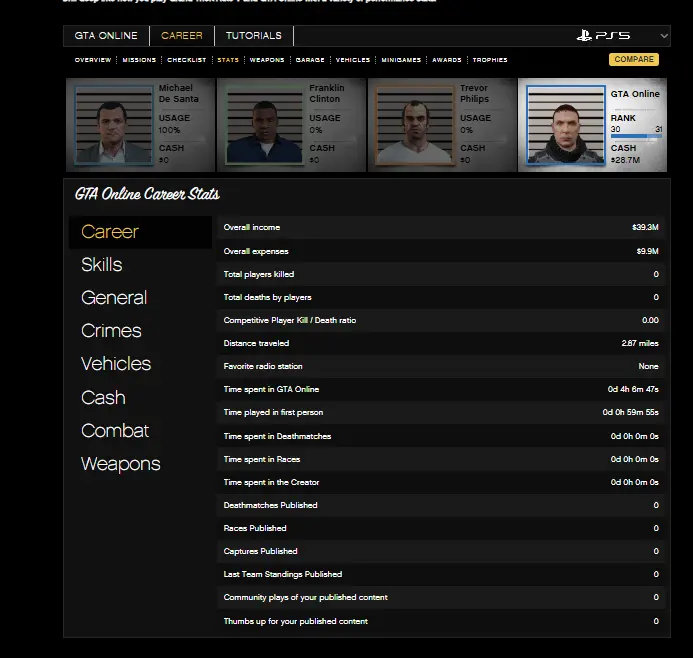Image resolution: width=693 pixels, height=658 pixels.
Task: Open the Weapons submenu link in top bar
Action: click(267, 60)
